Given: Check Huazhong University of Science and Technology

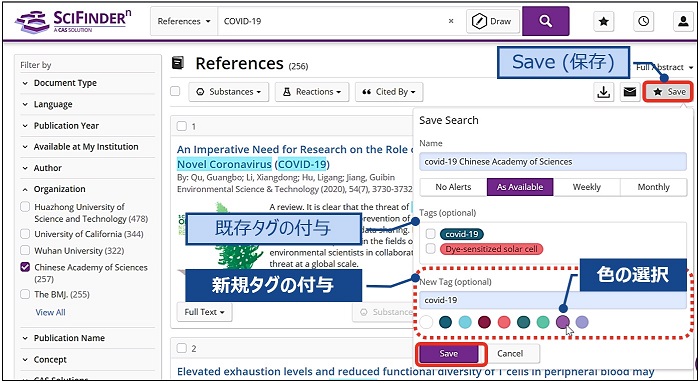Looking at the screenshot, I should click(25, 207).
